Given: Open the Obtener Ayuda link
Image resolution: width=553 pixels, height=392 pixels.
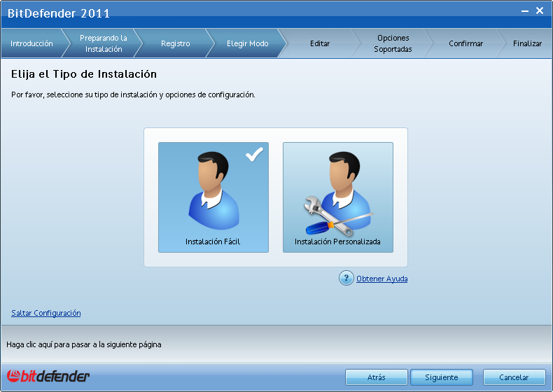Looking at the screenshot, I should [381, 279].
